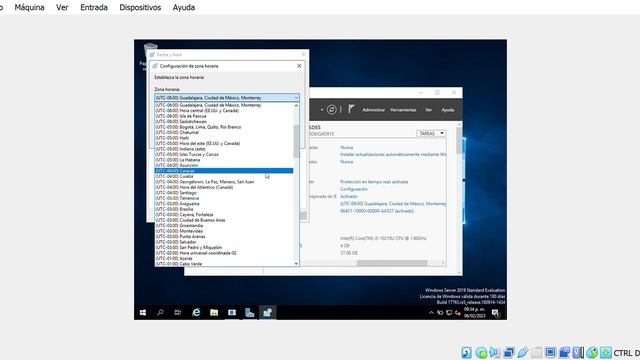Open the Ayuda menu in Server Manager

448,110
